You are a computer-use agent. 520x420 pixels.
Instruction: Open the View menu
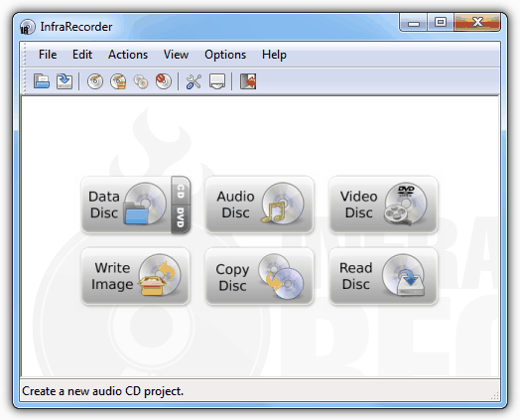point(176,55)
